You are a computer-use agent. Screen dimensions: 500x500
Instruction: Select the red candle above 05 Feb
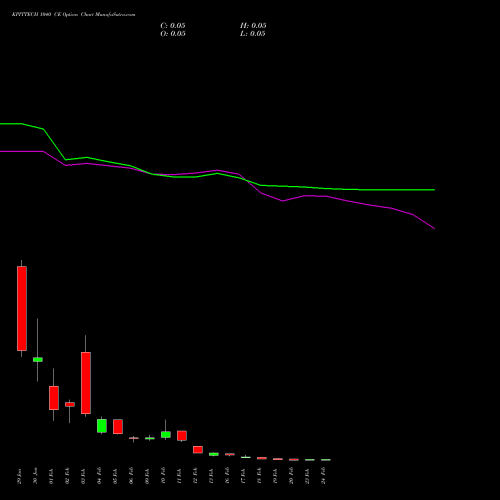point(118,426)
